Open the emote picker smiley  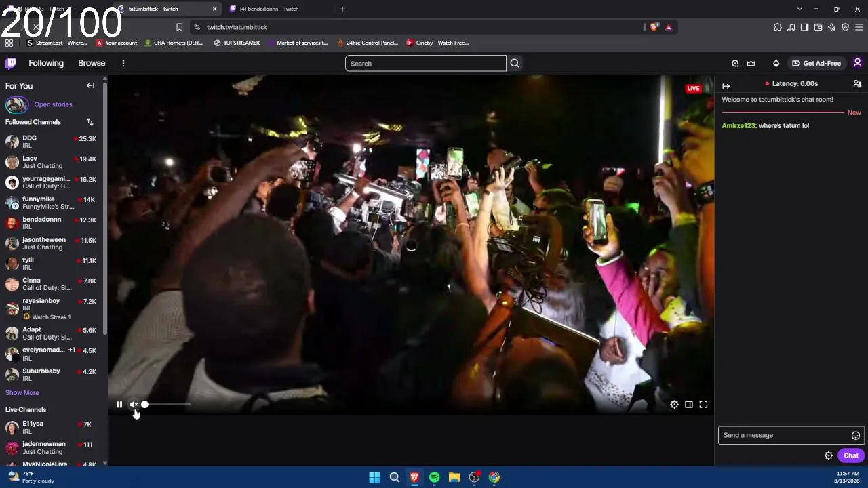[x=856, y=435]
